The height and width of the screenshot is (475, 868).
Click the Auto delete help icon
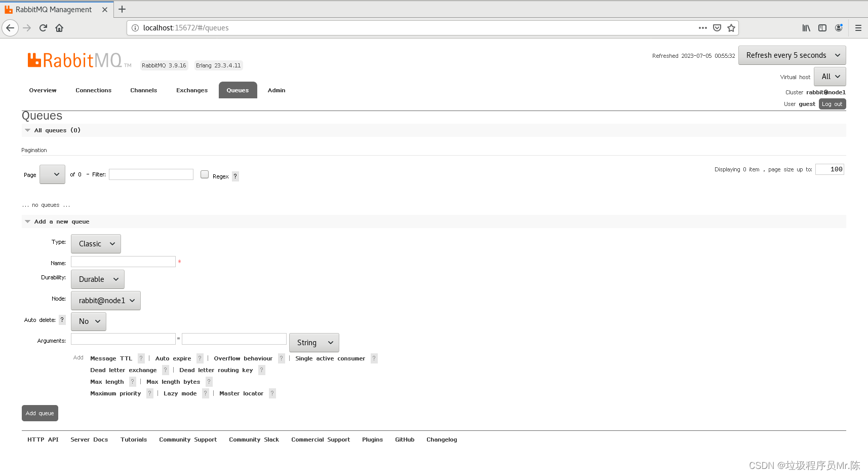coord(62,320)
